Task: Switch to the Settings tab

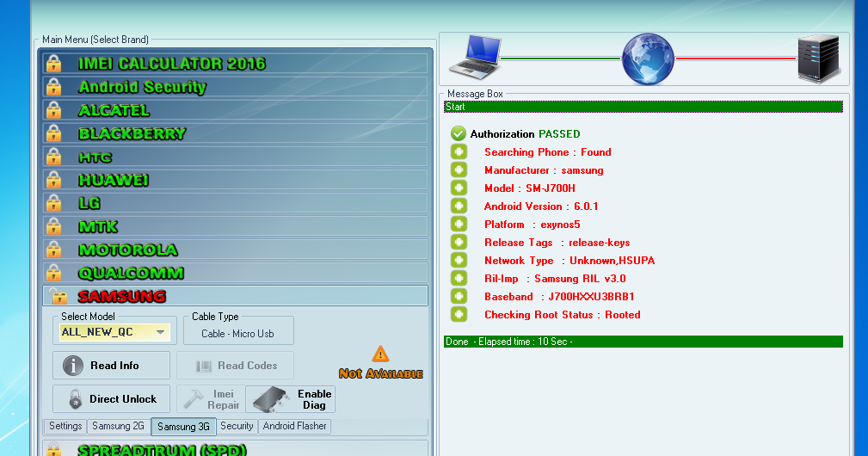Action: (65, 426)
